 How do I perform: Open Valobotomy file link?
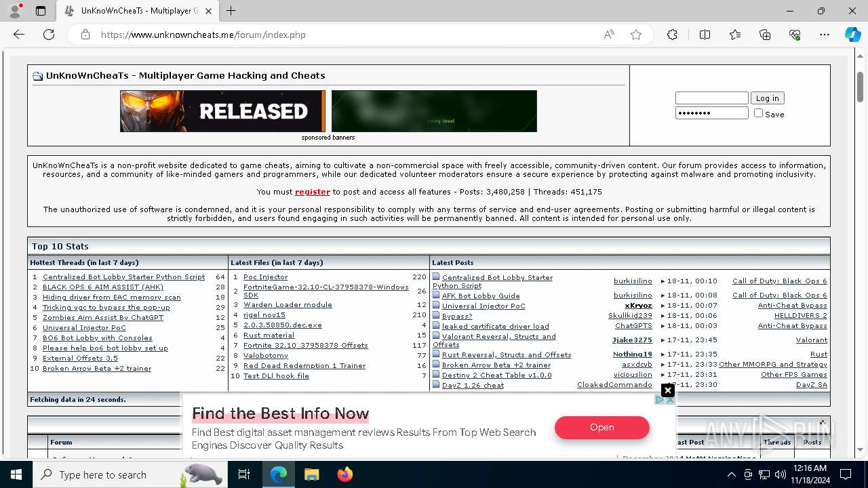[x=266, y=355]
